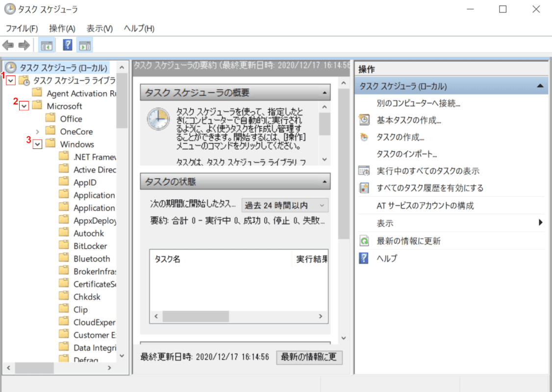Click the Back arrow toolbar icon
Screen dimensions: 552x392
point(8,45)
